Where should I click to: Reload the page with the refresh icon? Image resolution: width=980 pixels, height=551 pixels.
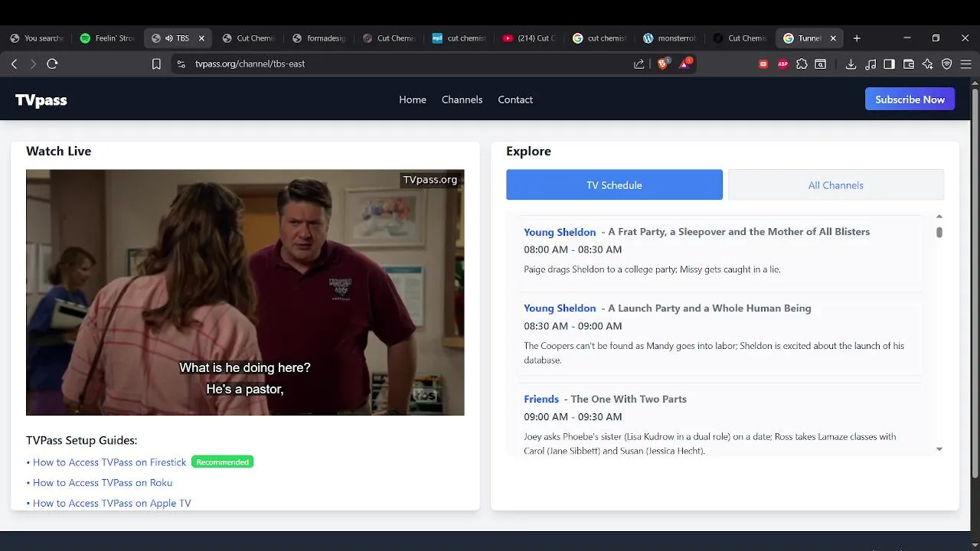point(52,64)
